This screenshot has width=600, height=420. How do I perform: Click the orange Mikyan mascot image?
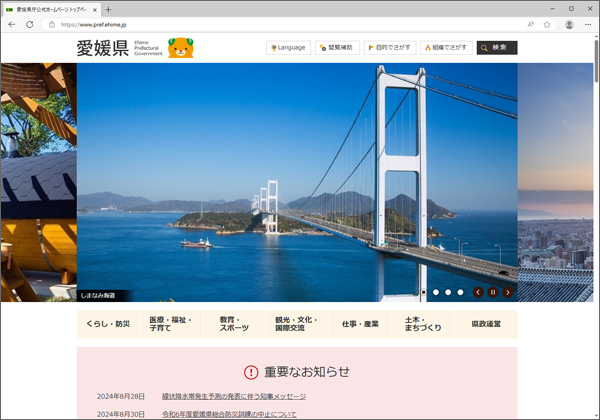click(x=181, y=48)
